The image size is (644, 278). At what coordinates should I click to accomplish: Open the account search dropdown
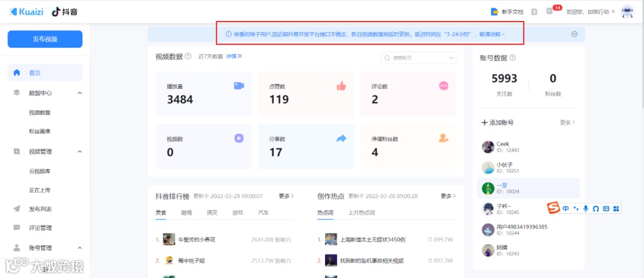click(x=452, y=58)
